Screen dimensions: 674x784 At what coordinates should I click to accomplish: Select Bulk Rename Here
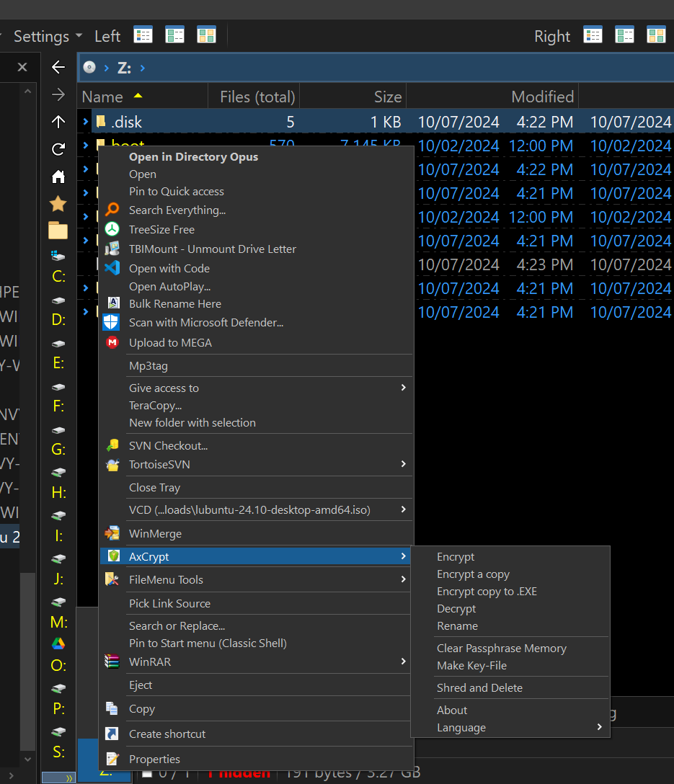coord(175,304)
